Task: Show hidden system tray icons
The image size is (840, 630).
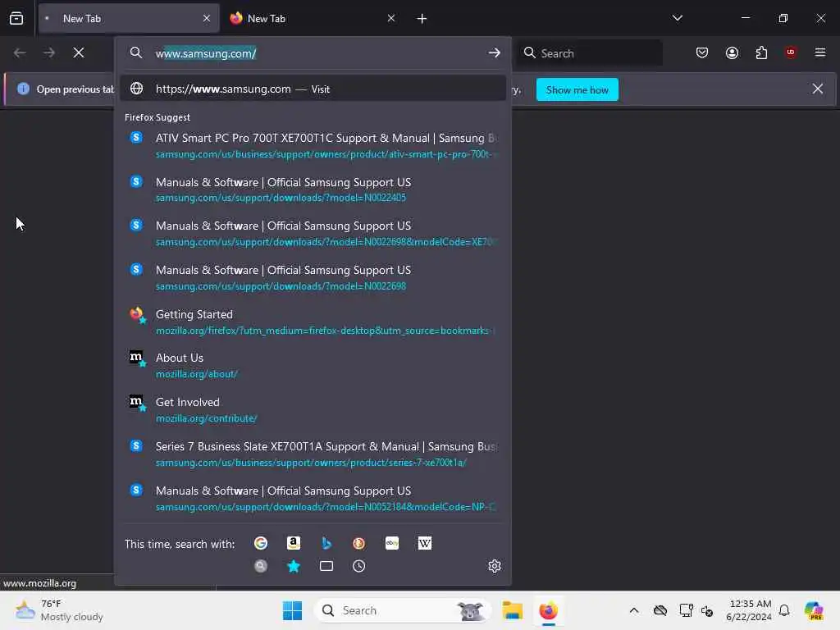Action: click(634, 610)
